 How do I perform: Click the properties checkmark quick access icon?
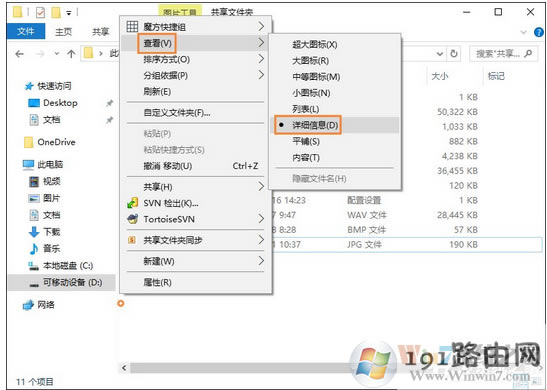pyautogui.click(x=40, y=13)
